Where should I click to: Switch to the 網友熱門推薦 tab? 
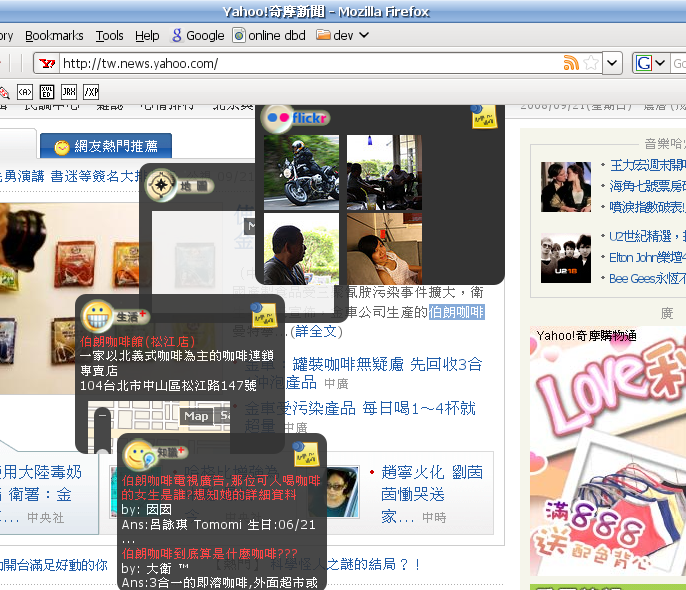tap(107, 147)
